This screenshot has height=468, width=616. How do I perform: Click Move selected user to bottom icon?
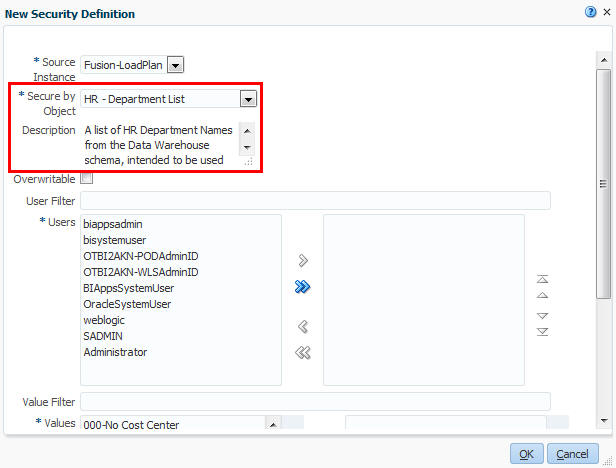click(x=543, y=332)
